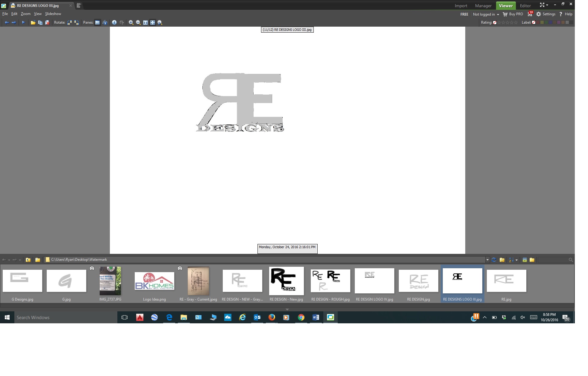Switch to the Editor tab
Screen dimensions: 588x376
pyautogui.click(x=525, y=6)
